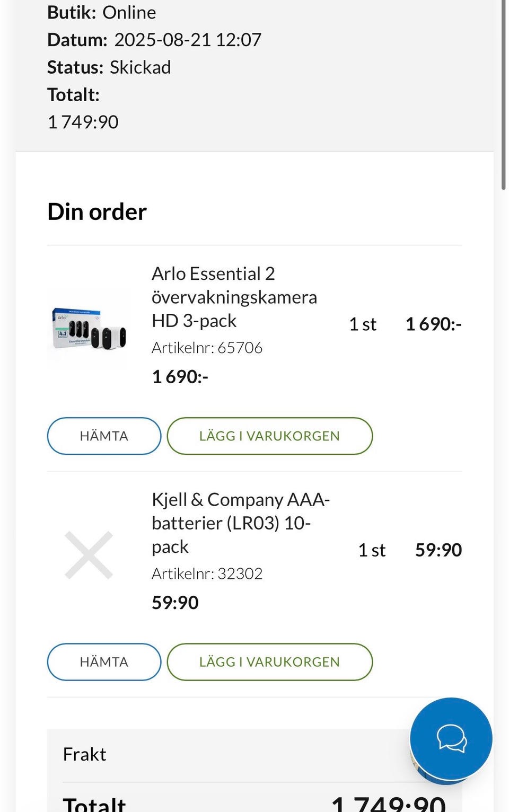Click the 1 749:90 amount under Totalt header
This screenshot has height=812, width=509.
click(x=83, y=122)
